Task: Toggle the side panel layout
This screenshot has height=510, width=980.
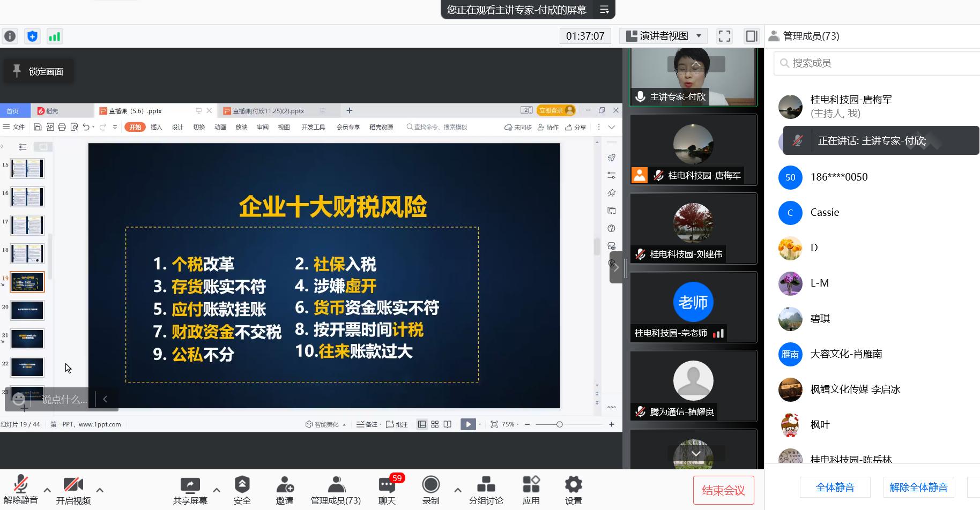Action: 752,36
